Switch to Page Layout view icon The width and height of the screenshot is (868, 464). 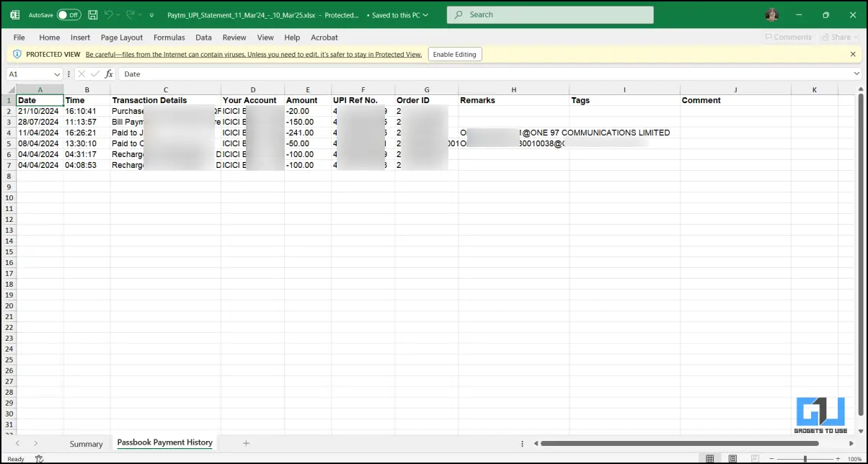pyautogui.click(x=732, y=458)
